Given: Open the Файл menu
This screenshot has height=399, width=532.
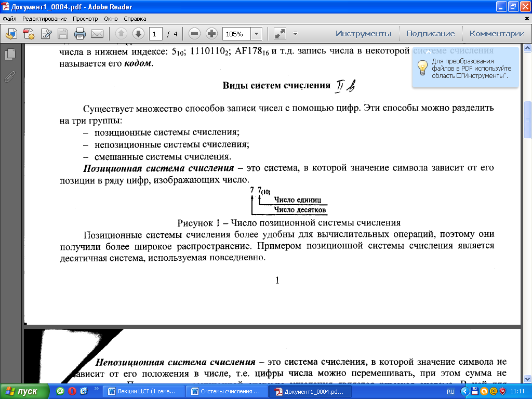Looking at the screenshot, I should (x=9, y=19).
